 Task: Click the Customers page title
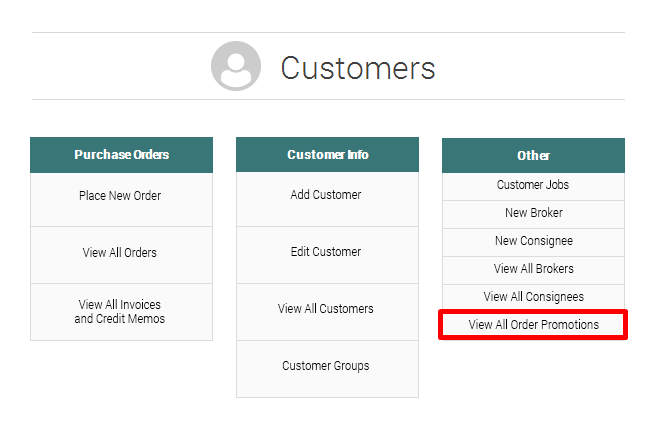(x=357, y=68)
